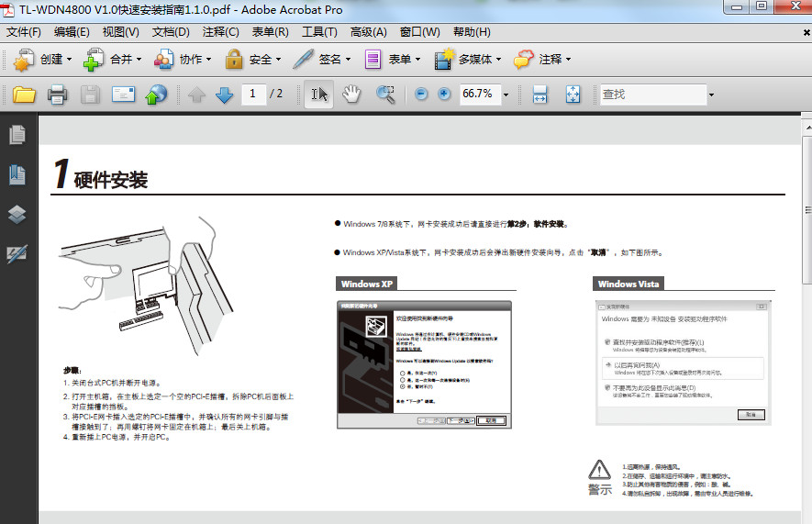This screenshot has width=812, height=524.
Task: Click the total pages '/ 2' indicator
Action: [276, 95]
